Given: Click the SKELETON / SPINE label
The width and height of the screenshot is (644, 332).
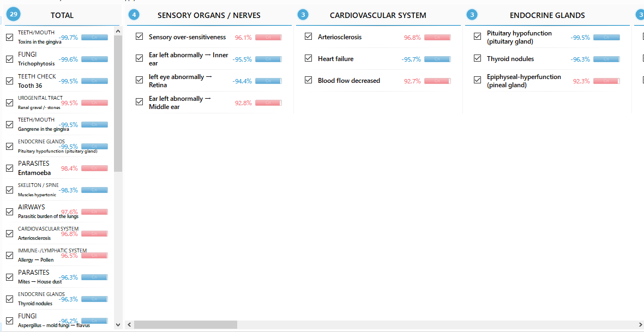Looking at the screenshot, I should coord(38,185).
